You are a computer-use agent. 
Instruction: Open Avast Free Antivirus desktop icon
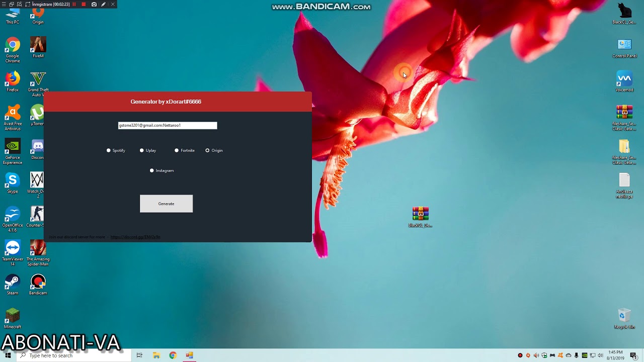coord(13,118)
